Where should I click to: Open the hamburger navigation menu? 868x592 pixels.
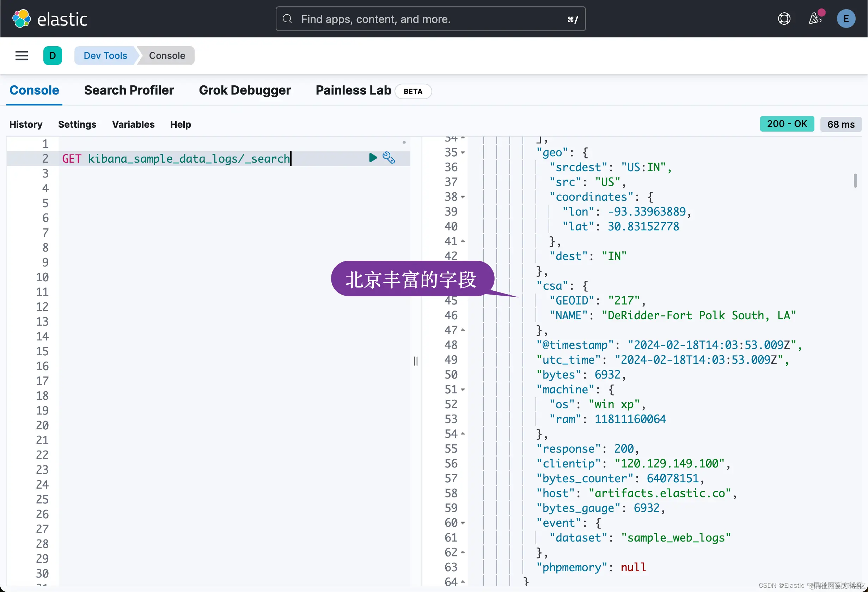pos(22,56)
